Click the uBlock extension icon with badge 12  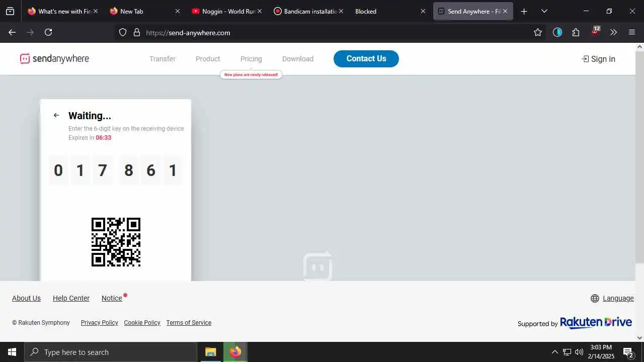[595, 32]
